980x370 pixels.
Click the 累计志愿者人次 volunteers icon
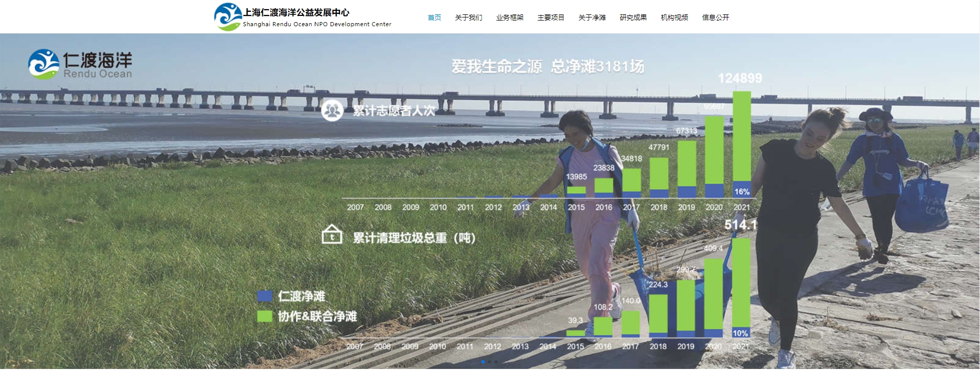click(332, 110)
